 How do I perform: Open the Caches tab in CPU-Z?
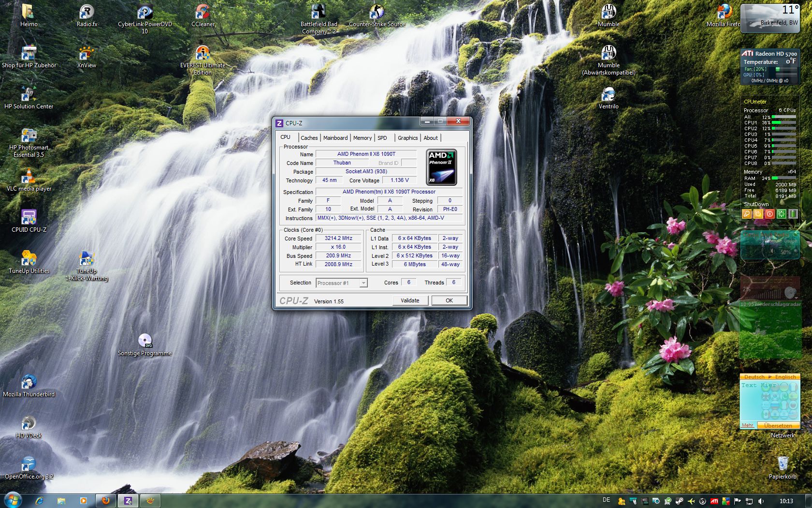point(309,138)
